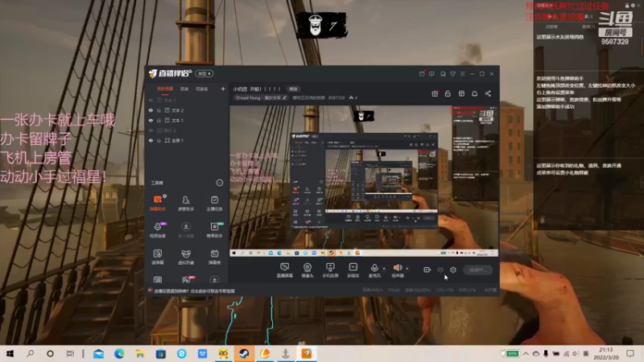The image size is (644, 362).
Task: Click the stream preview canvas
Action: 364,181
